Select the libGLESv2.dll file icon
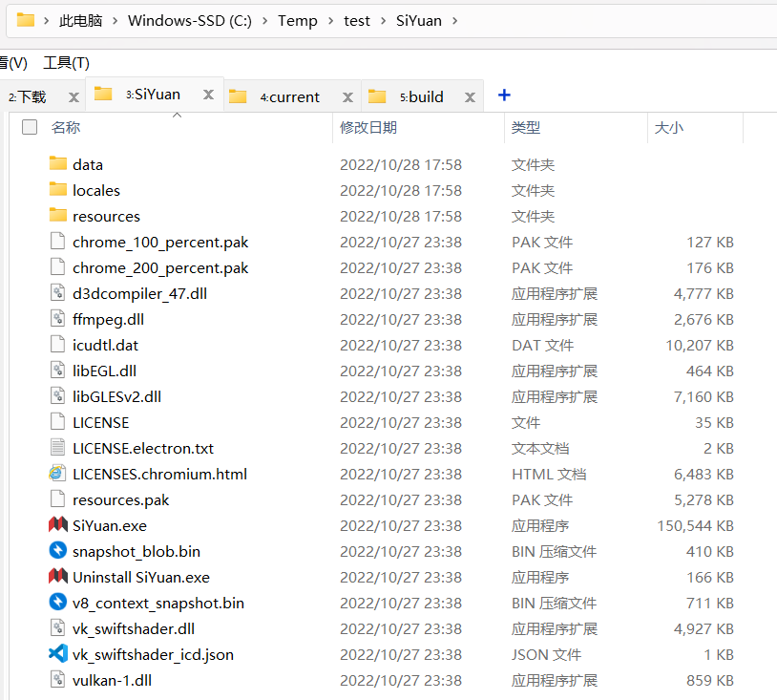This screenshot has width=777, height=700. [x=58, y=396]
